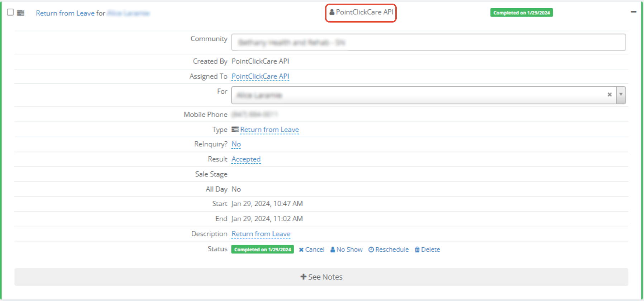Image resolution: width=644 pixels, height=301 pixels.
Task: Cancel the activity via Cancel link
Action: [x=315, y=249]
